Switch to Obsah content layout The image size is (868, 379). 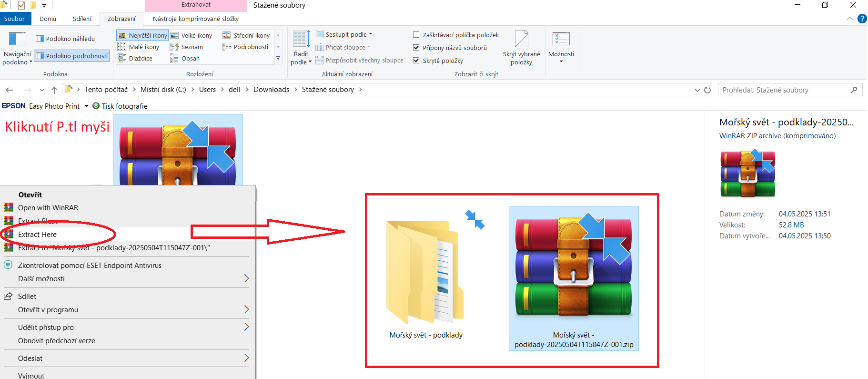pyautogui.click(x=185, y=58)
